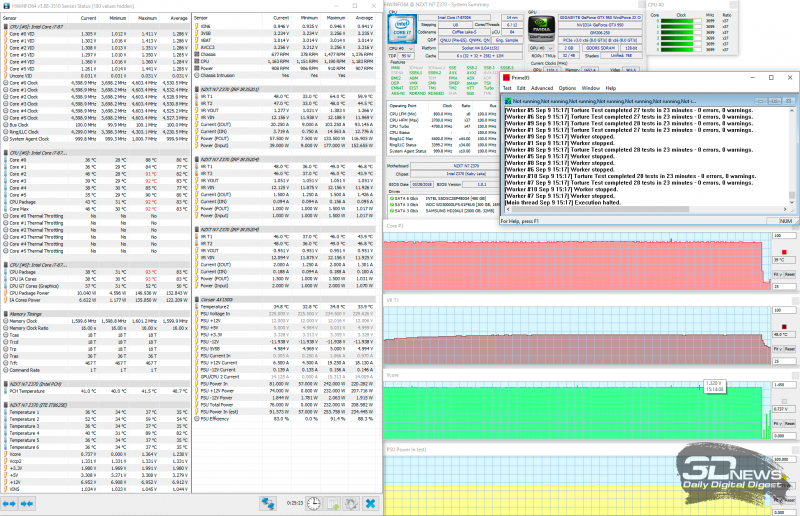The height and width of the screenshot is (516, 800).
Task: Click the Core #3 graph maximum value field
Action: click(784, 236)
